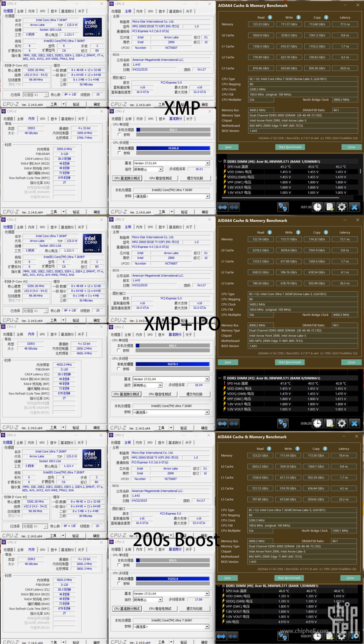Click the Copy info icon above 114.32 GB/s
The width and height of the screenshot is (364, 644).
[326, 232]
